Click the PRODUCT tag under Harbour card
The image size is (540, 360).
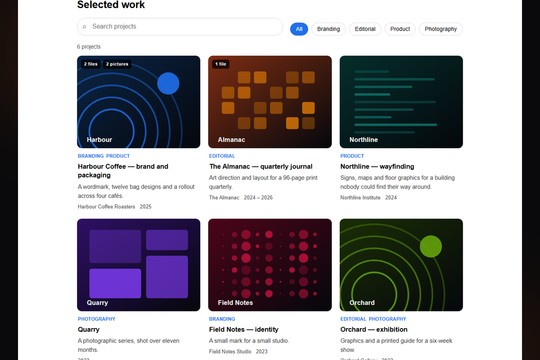118,156
